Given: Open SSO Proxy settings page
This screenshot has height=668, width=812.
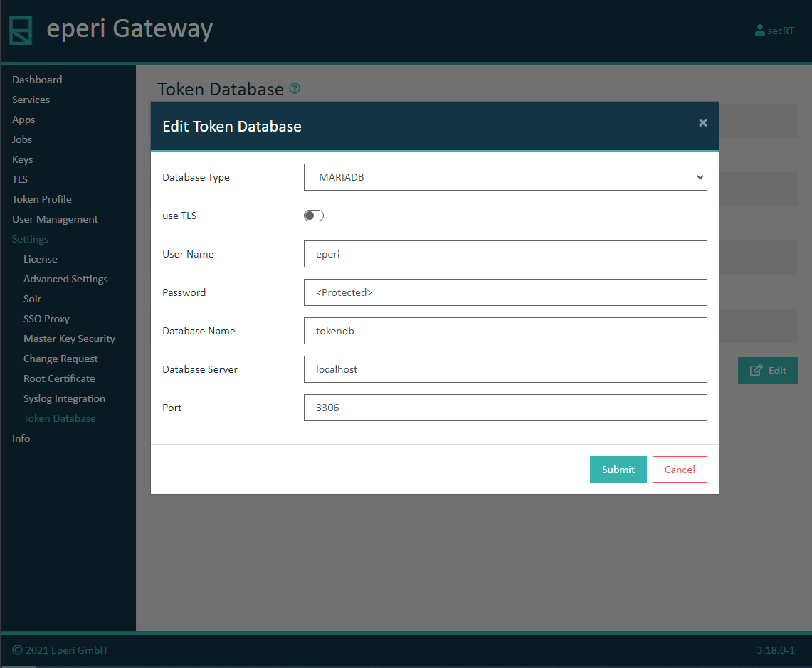Looking at the screenshot, I should coord(46,319).
